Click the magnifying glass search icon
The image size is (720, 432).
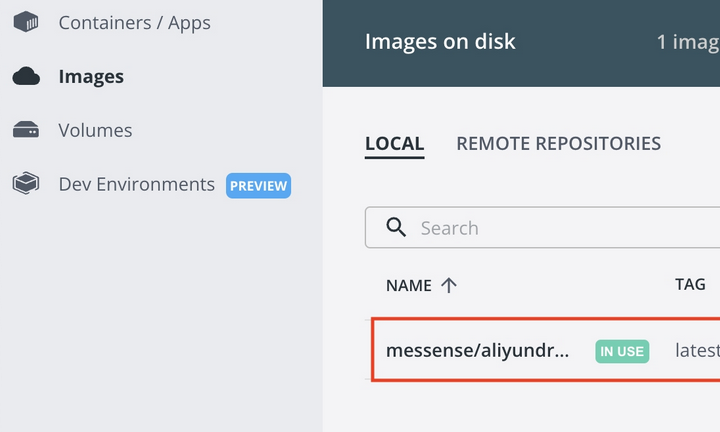point(396,227)
